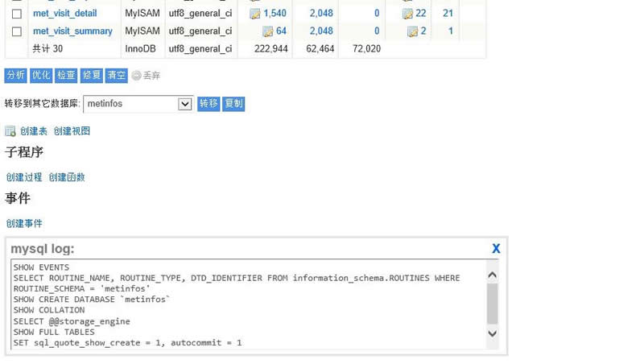Click the 修复 (repair) button

pos(92,75)
